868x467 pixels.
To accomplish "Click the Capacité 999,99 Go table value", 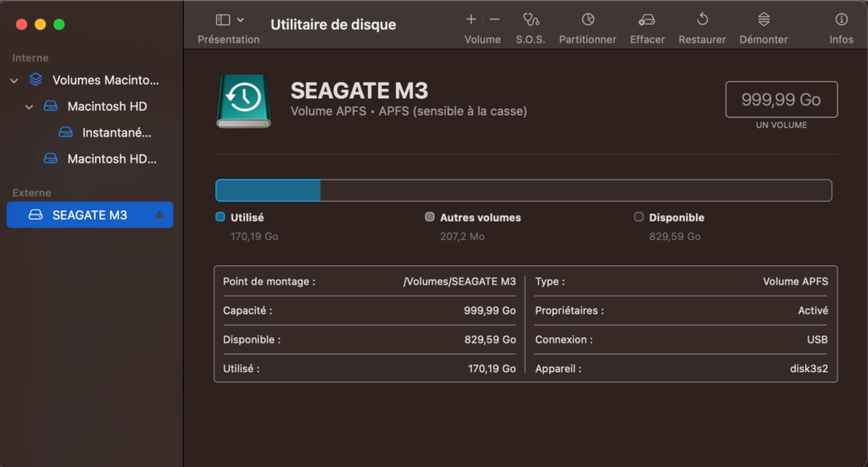I will click(x=490, y=310).
